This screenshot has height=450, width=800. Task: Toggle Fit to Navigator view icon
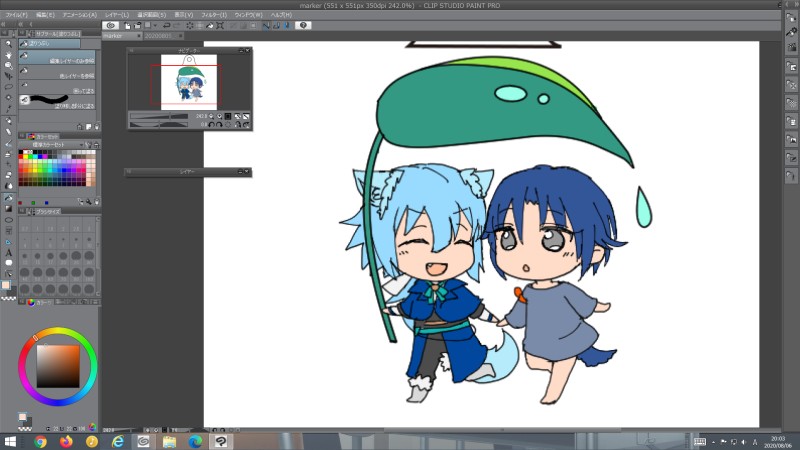238,116
